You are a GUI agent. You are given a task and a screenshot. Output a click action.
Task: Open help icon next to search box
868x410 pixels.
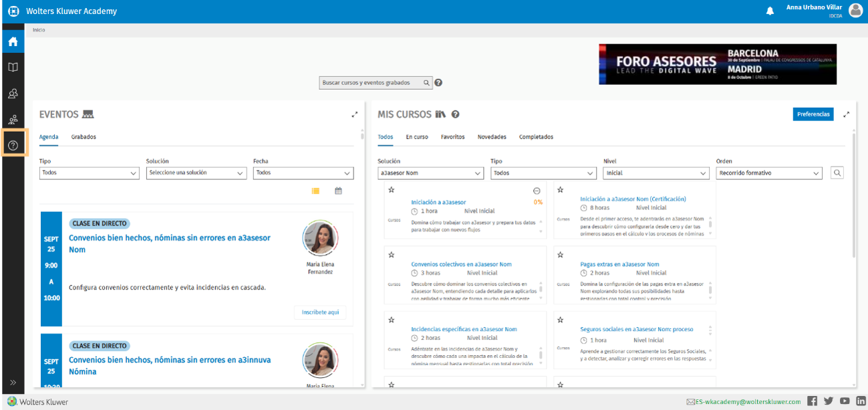point(439,83)
